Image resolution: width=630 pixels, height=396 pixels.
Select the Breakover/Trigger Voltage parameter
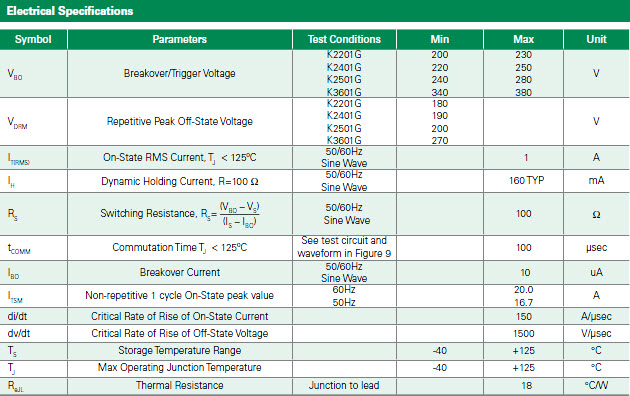[x=180, y=73]
